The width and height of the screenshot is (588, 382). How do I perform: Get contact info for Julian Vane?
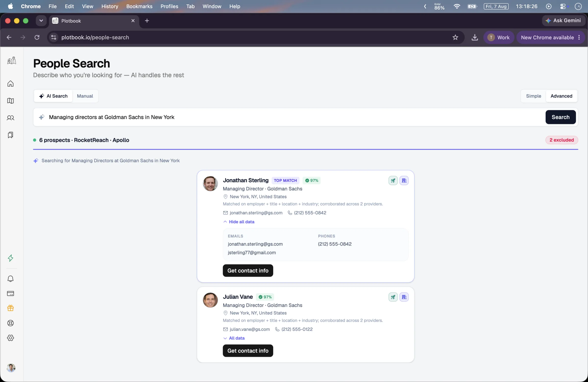[248, 351]
